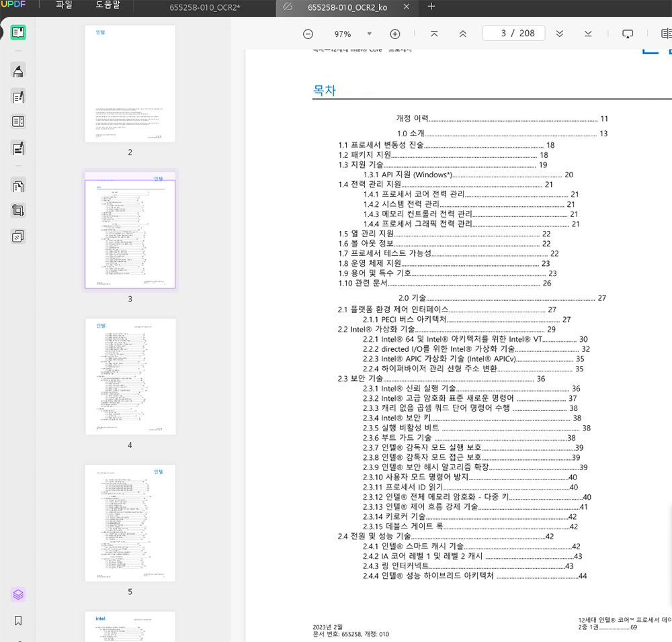
Task: Click the 2.3 보안 기술 entry
Action: [442, 379]
